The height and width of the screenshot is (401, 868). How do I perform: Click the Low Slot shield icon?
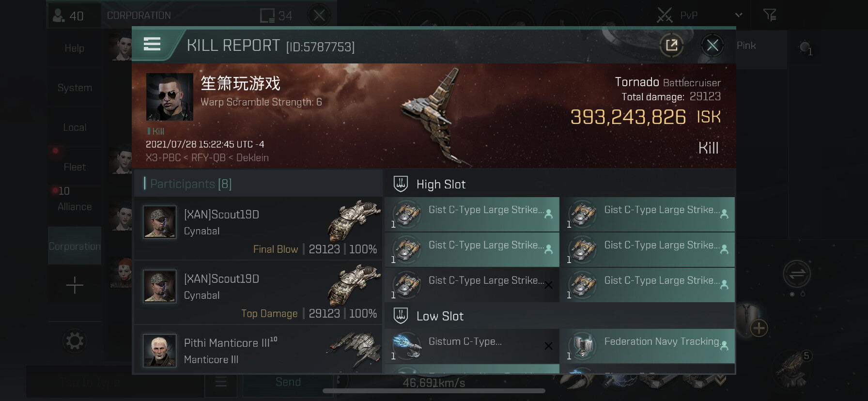pyautogui.click(x=401, y=316)
